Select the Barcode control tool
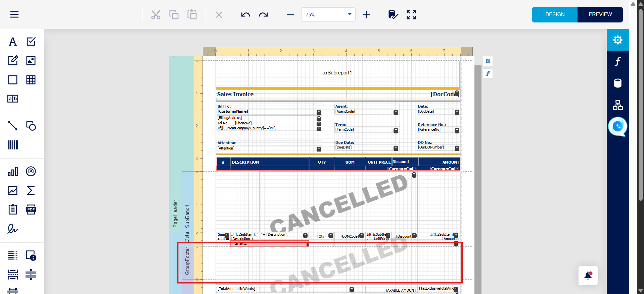644x294 pixels. [x=13, y=145]
